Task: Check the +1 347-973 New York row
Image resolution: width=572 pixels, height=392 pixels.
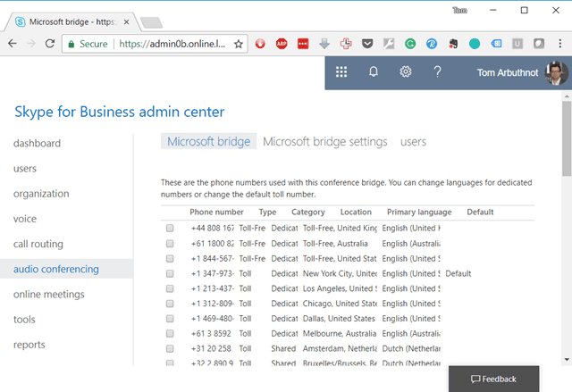Action: pyautogui.click(x=170, y=273)
